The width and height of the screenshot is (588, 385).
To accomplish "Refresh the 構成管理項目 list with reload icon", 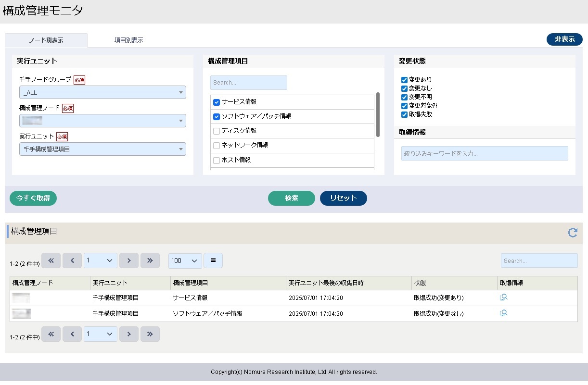I will coord(573,233).
